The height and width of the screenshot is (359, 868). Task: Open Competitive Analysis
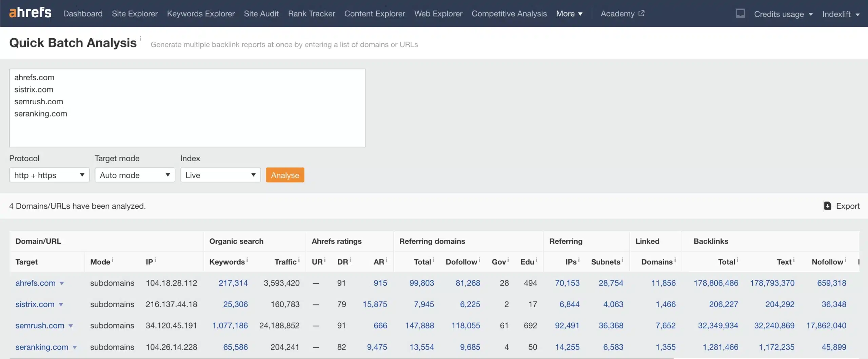tap(509, 14)
